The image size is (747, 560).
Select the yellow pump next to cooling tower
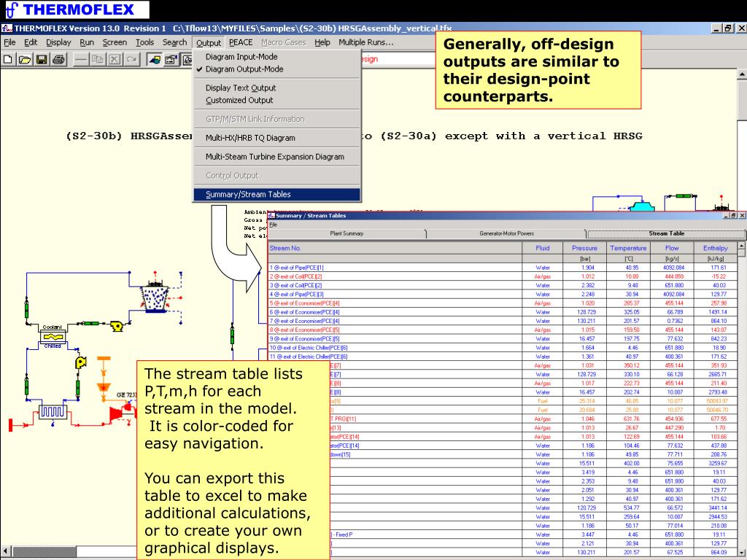tap(117, 325)
